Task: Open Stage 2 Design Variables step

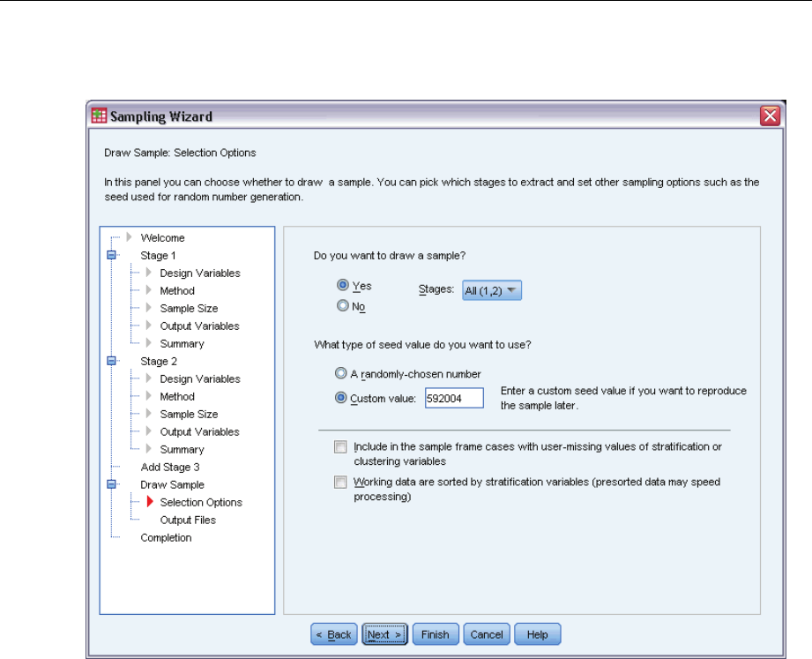Action: click(x=200, y=378)
